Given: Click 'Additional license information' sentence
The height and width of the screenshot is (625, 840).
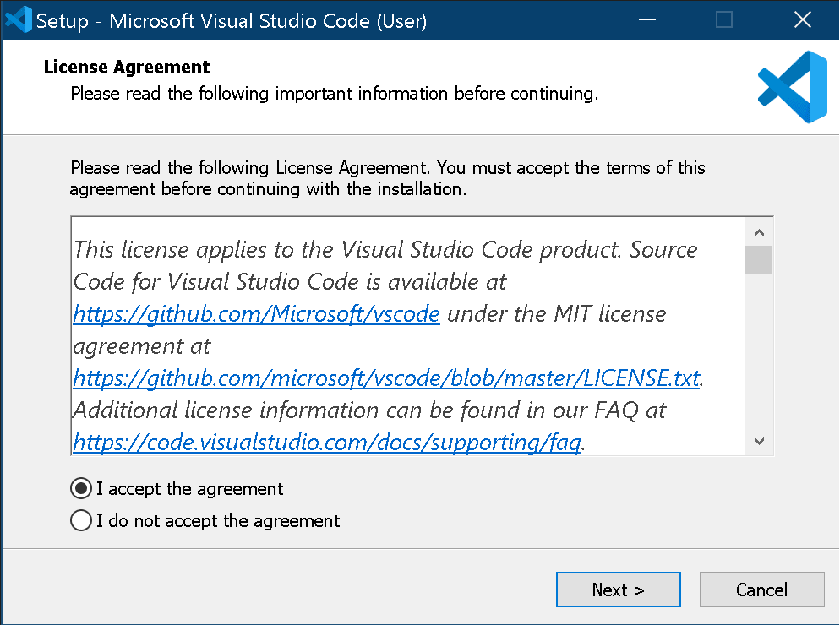Looking at the screenshot, I should click(x=369, y=410).
